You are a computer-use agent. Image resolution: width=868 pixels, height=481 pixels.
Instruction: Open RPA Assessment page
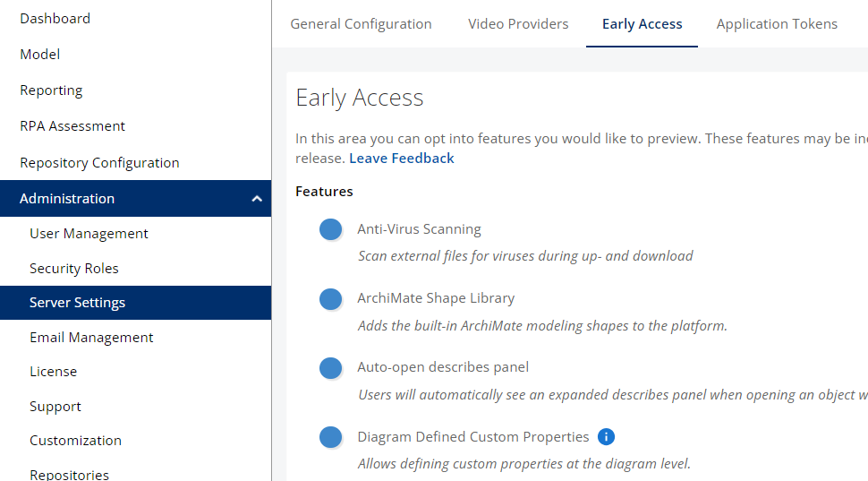72,126
